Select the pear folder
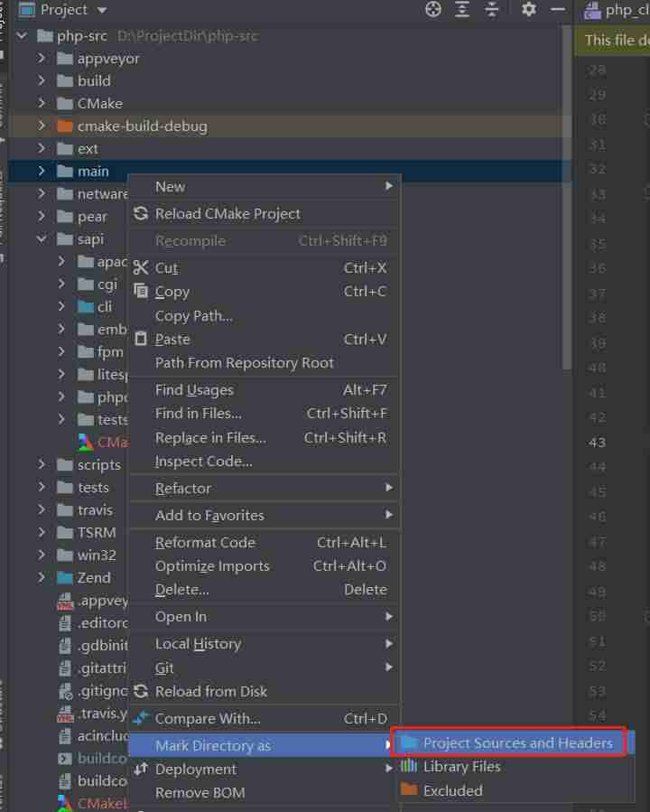 [93, 217]
